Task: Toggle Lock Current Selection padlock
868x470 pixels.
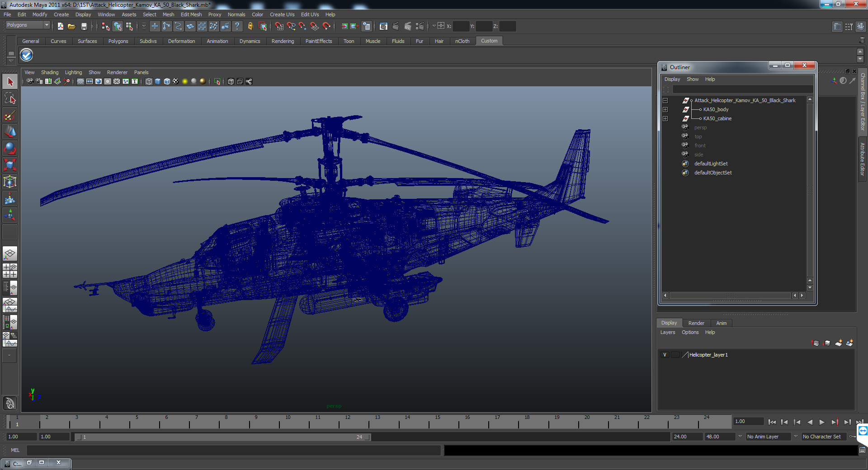Action: (250, 26)
